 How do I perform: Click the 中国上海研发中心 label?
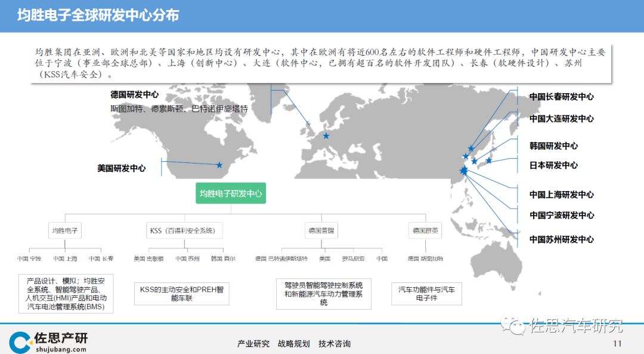point(562,195)
